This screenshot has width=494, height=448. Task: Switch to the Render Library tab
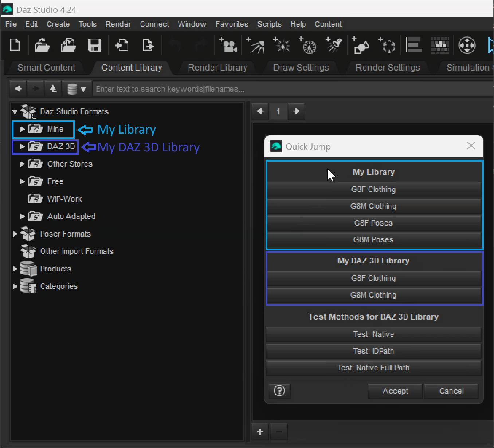click(217, 68)
